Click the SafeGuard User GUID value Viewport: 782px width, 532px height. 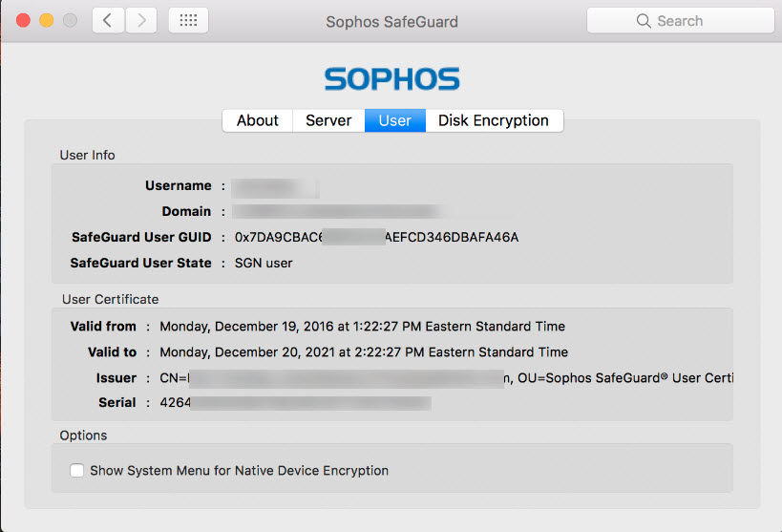point(376,237)
